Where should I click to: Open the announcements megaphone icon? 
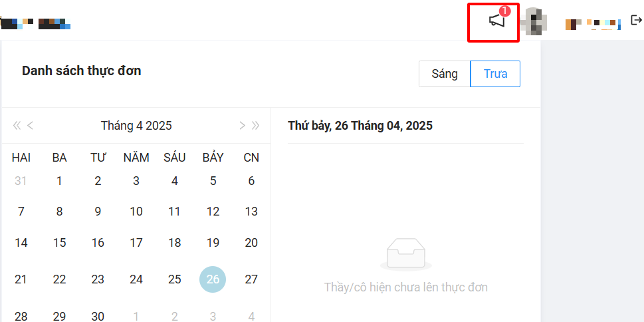[496, 21]
